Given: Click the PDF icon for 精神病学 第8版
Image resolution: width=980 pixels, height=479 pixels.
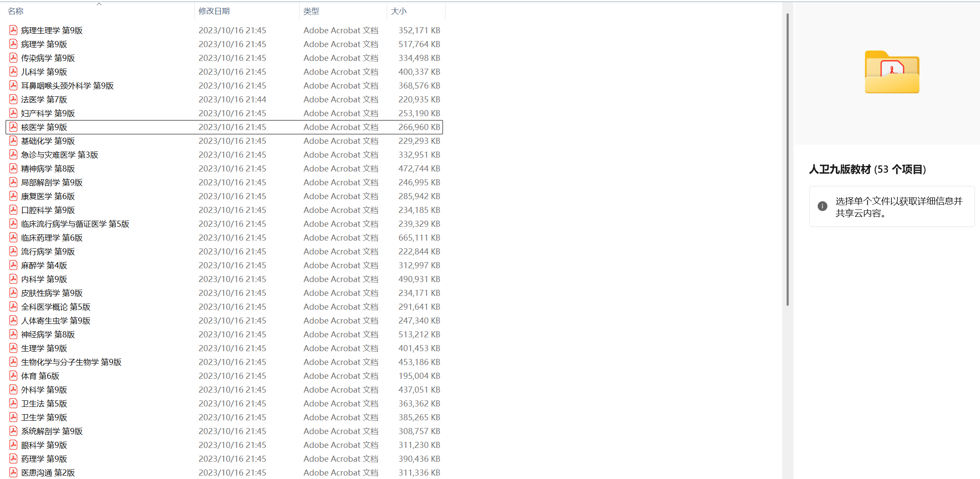Looking at the screenshot, I should tap(13, 168).
